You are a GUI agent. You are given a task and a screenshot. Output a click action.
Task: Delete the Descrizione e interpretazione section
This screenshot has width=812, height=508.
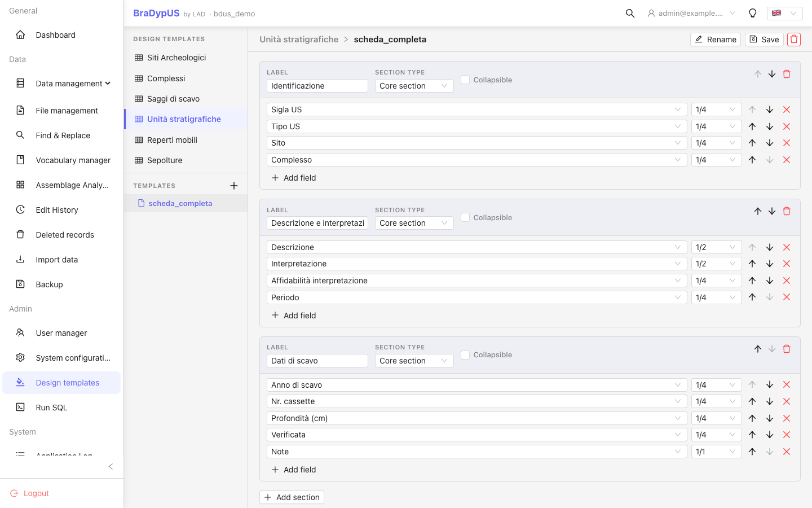point(787,211)
